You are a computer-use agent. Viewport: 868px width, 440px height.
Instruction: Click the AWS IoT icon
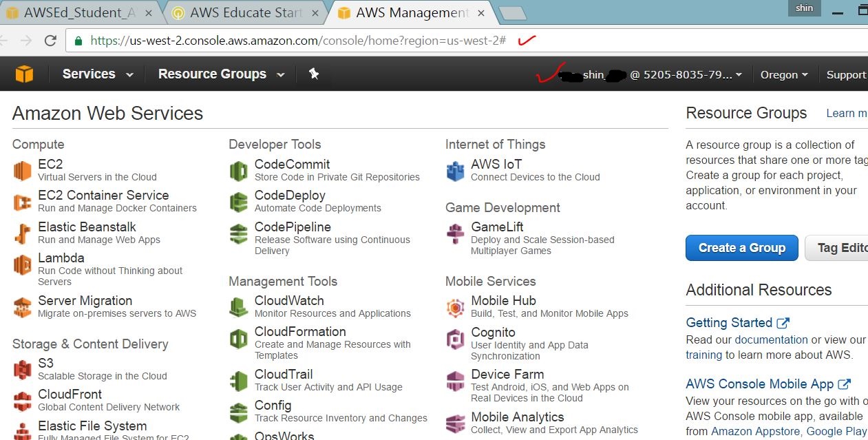click(x=455, y=170)
